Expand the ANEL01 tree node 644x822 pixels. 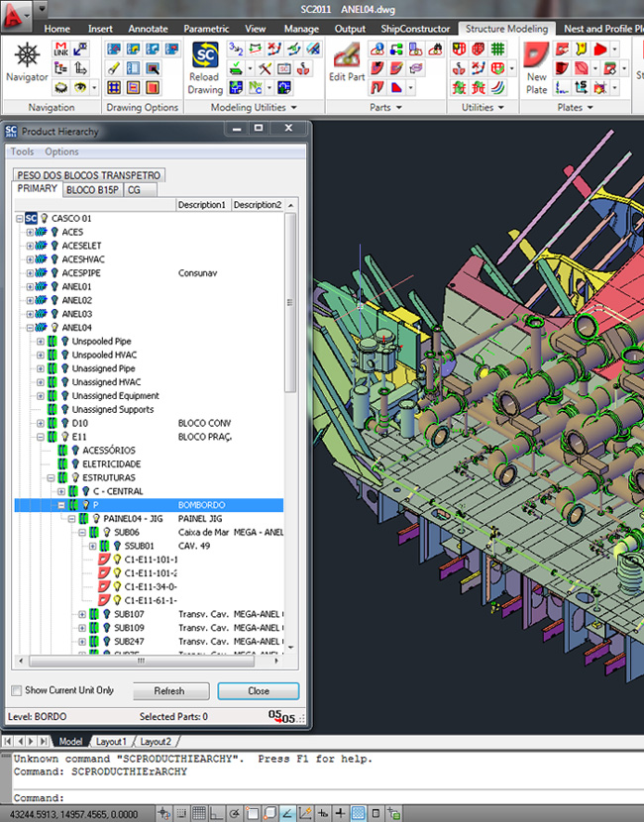pyautogui.click(x=30, y=286)
